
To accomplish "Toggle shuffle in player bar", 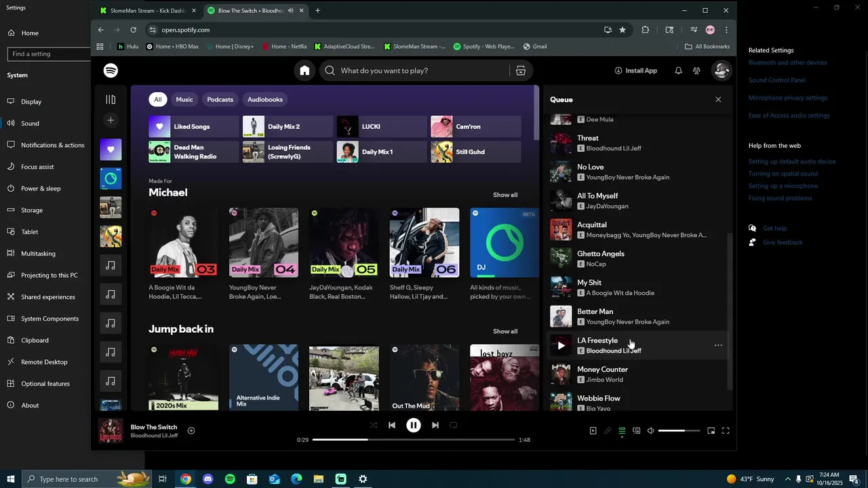I will point(374,425).
